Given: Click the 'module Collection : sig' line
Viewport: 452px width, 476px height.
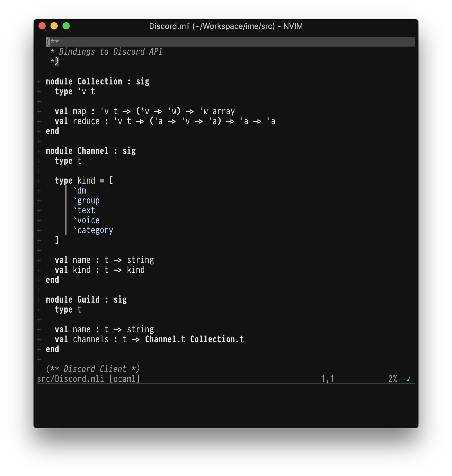Looking at the screenshot, I should [97, 82].
